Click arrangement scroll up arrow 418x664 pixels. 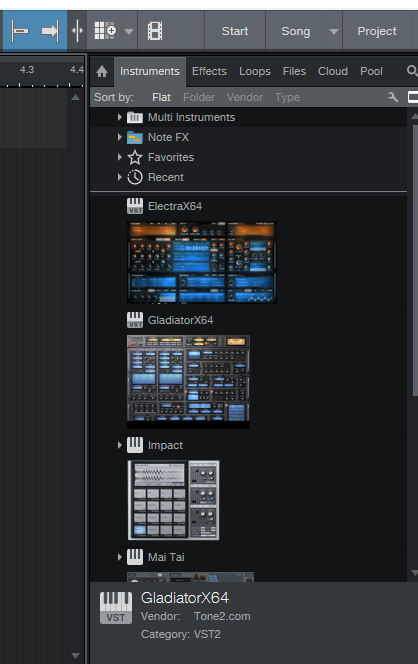pos(75,97)
